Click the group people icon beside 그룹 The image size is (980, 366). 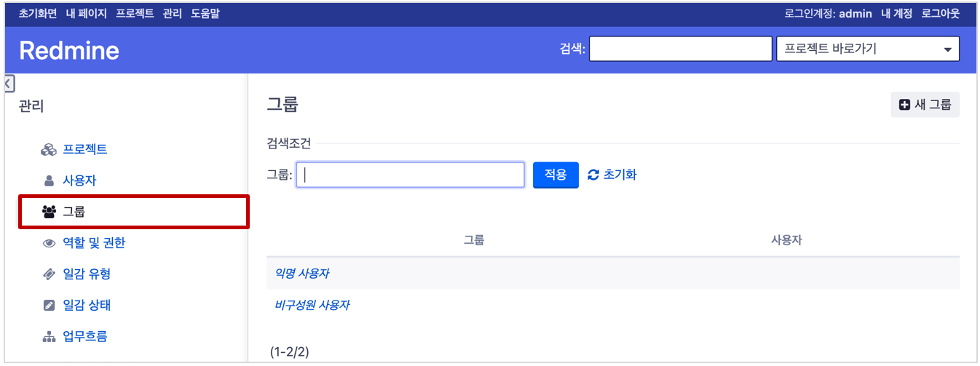pyautogui.click(x=49, y=212)
